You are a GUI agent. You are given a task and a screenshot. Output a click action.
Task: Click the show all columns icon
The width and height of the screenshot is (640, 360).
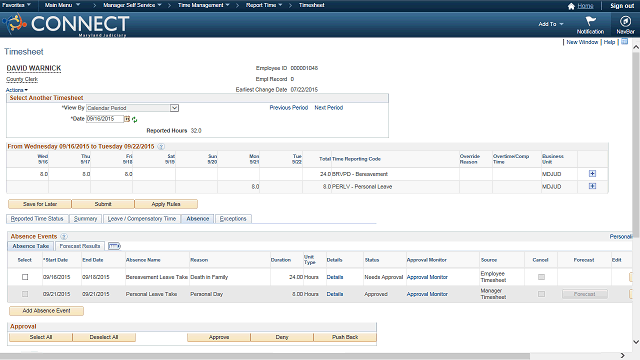coord(114,246)
